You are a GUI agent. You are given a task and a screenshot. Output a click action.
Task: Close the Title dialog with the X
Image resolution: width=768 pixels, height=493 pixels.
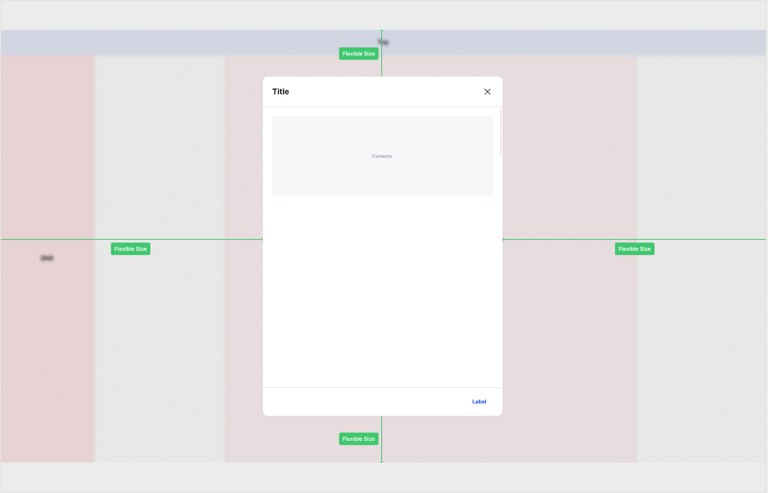click(487, 92)
